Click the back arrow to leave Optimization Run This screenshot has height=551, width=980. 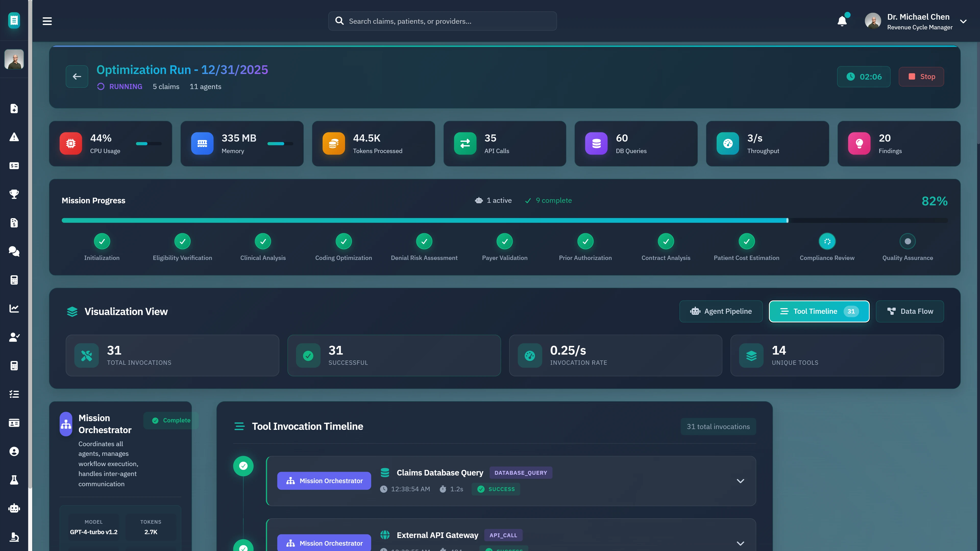point(77,77)
